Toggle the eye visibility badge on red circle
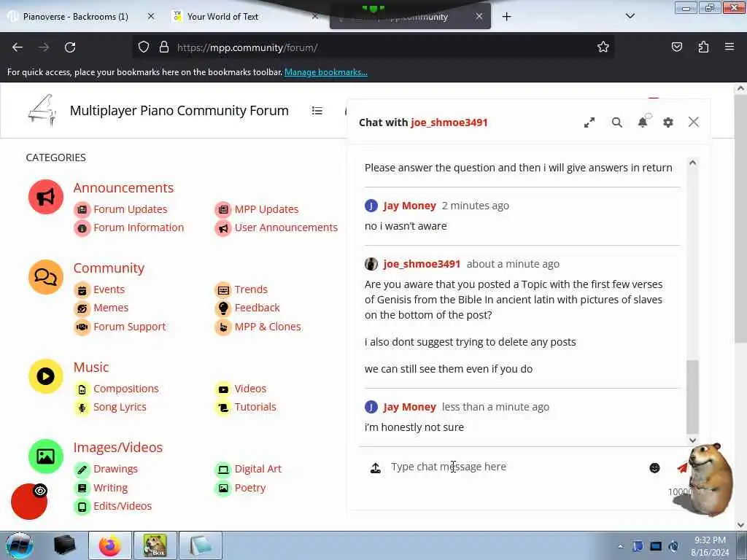The height and width of the screenshot is (560, 747). [41, 491]
